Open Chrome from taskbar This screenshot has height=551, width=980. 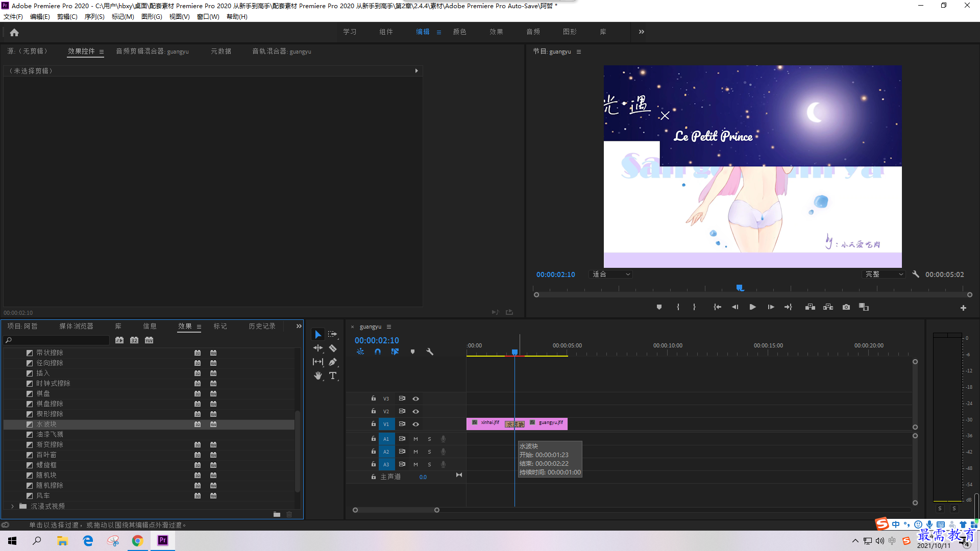[x=138, y=541]
